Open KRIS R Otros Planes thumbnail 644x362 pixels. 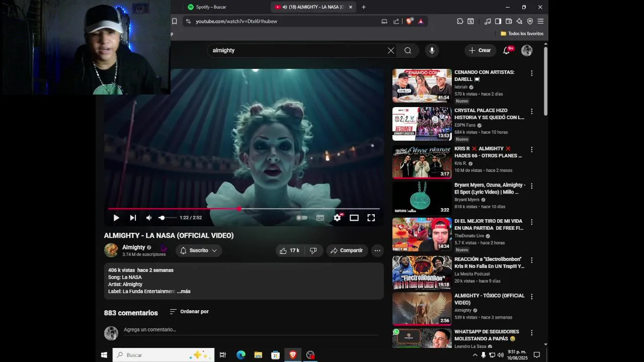point(422,162)
